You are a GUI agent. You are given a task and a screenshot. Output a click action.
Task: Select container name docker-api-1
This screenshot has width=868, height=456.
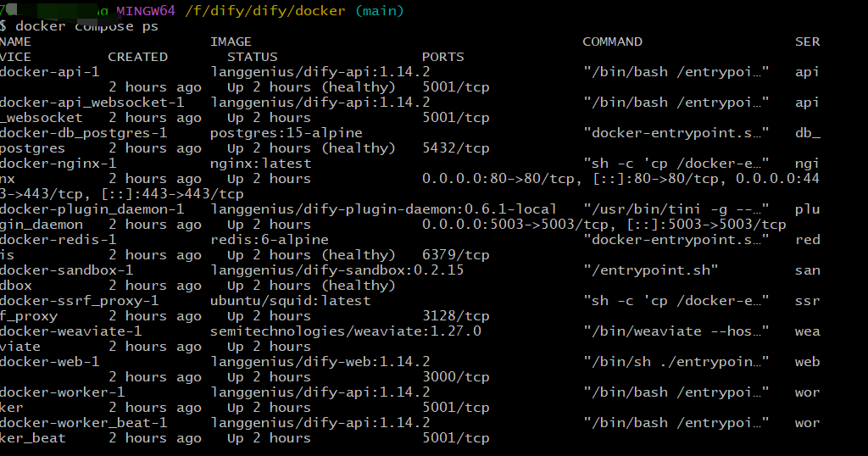pos(50,72)
